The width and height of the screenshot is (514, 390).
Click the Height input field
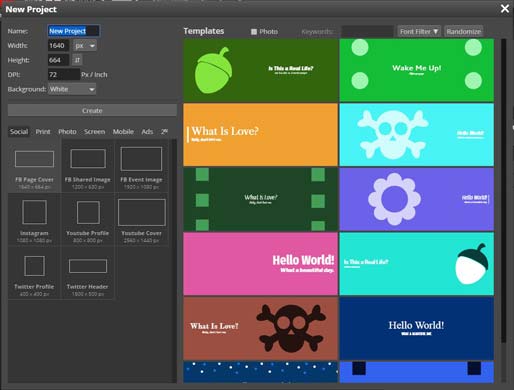[x=59, y=60]
